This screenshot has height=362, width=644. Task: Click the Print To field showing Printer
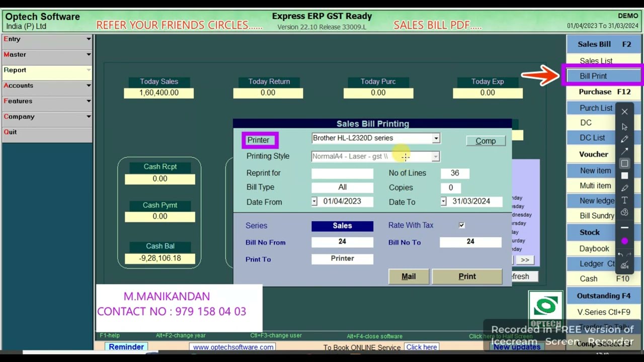click(x=342, y=258)
